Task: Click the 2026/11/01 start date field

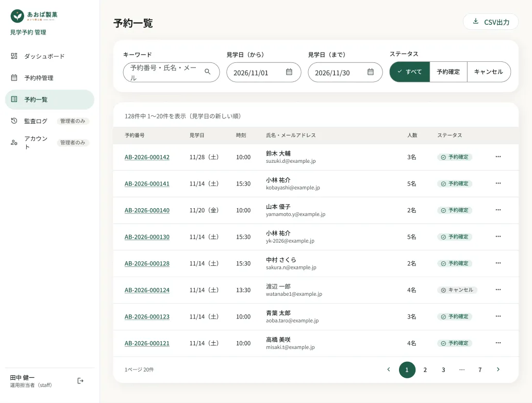Action: pyautogui.click(x=263, y=72)
